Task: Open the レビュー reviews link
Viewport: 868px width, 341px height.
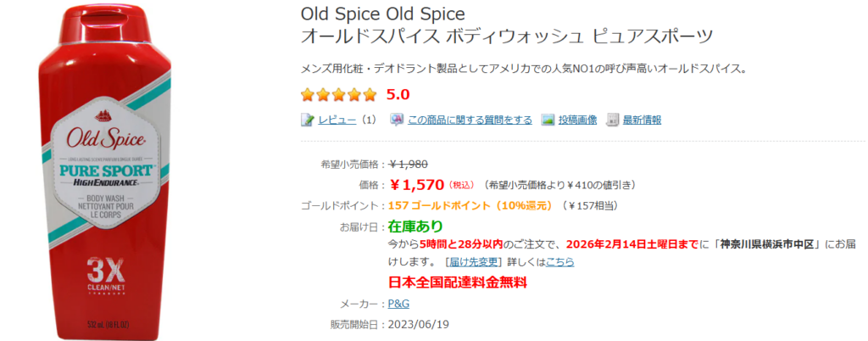Action: click(x=337, y=120)
